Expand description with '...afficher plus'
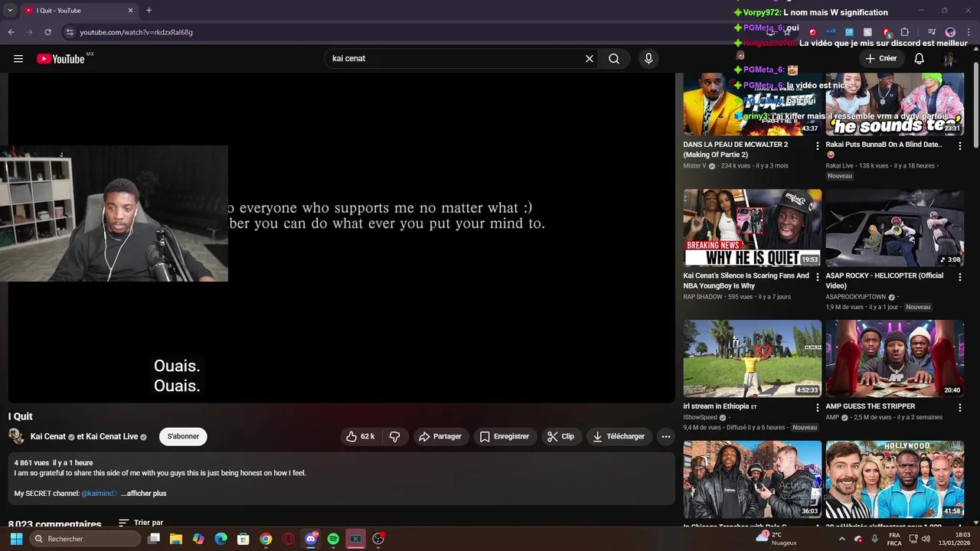This screenshot has height=551, width=980. coord(143,494)
